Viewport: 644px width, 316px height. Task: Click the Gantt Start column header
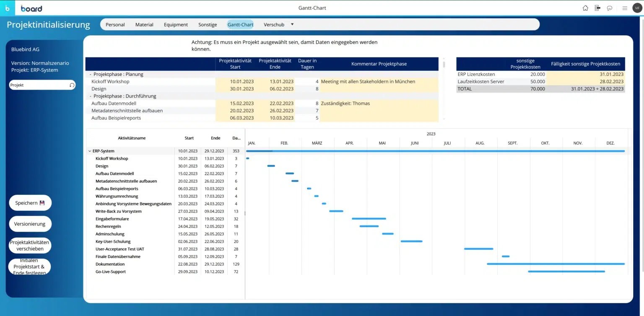coord(189,138)
